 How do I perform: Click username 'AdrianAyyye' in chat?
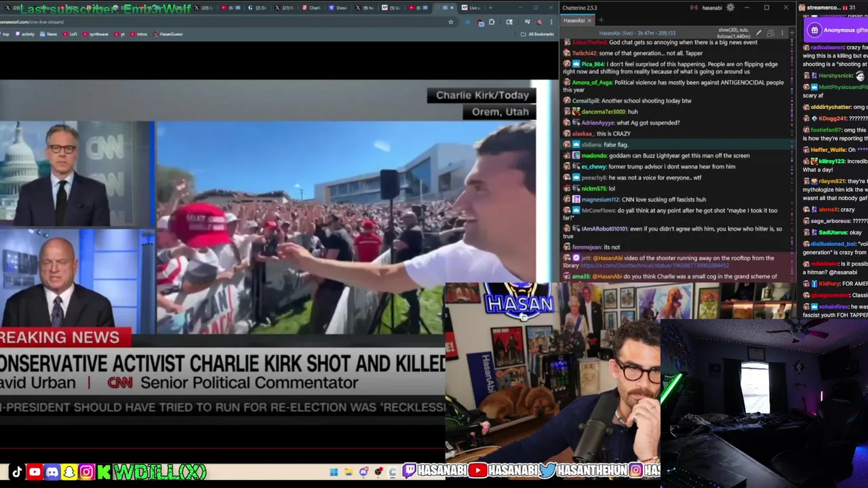point(597,123)
